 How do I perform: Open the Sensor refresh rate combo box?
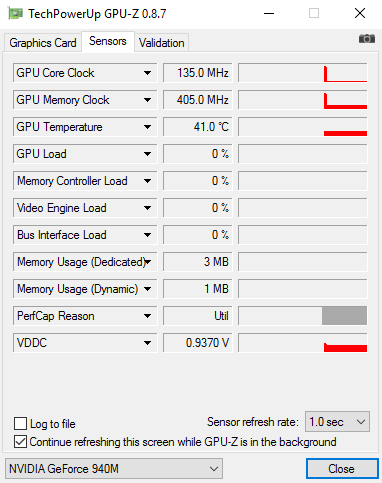pyautogui.click(x=337, y=422)
